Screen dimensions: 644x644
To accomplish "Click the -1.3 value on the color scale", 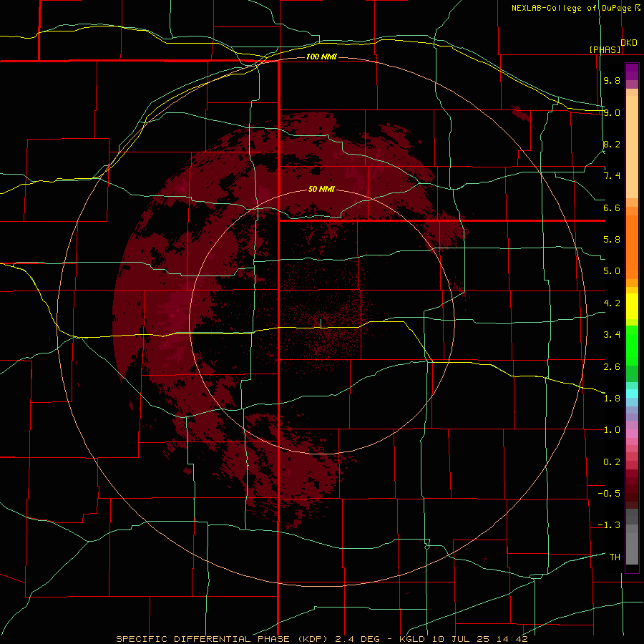I will (609, 525).
